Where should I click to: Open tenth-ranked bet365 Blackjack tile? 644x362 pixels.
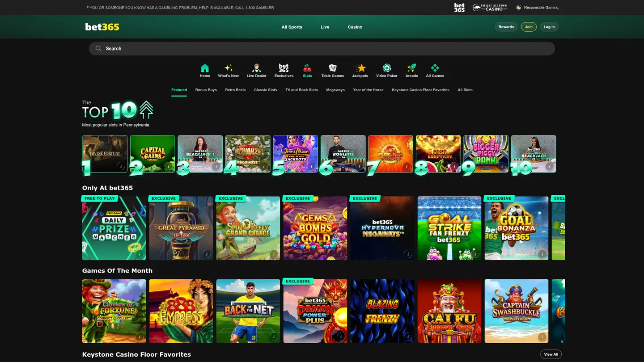coord(534,154)
